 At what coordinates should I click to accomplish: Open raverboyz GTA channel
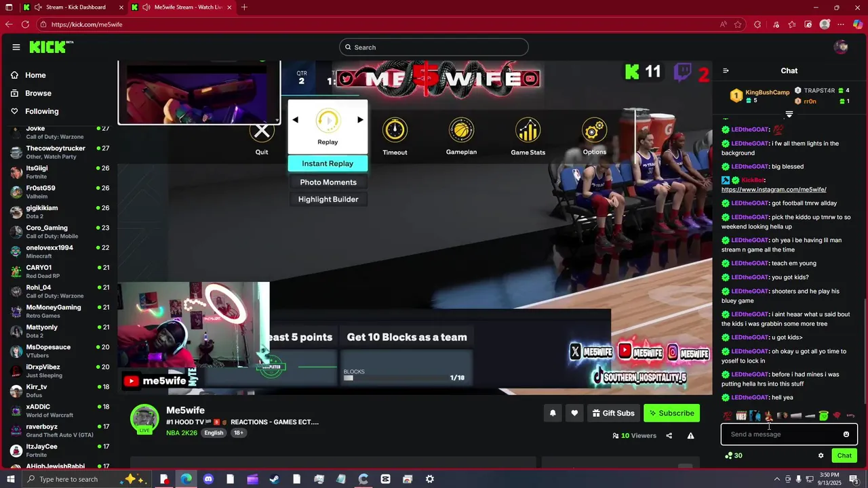(60, 430)
